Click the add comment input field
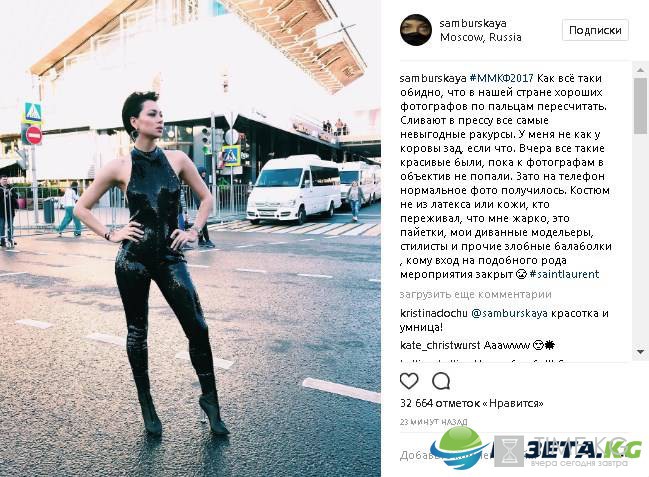This screenshot has height=477, width=649. click(513, 455)
